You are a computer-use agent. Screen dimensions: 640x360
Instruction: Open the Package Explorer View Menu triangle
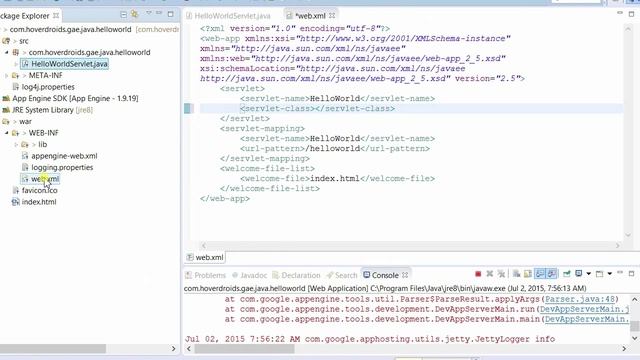149,13
